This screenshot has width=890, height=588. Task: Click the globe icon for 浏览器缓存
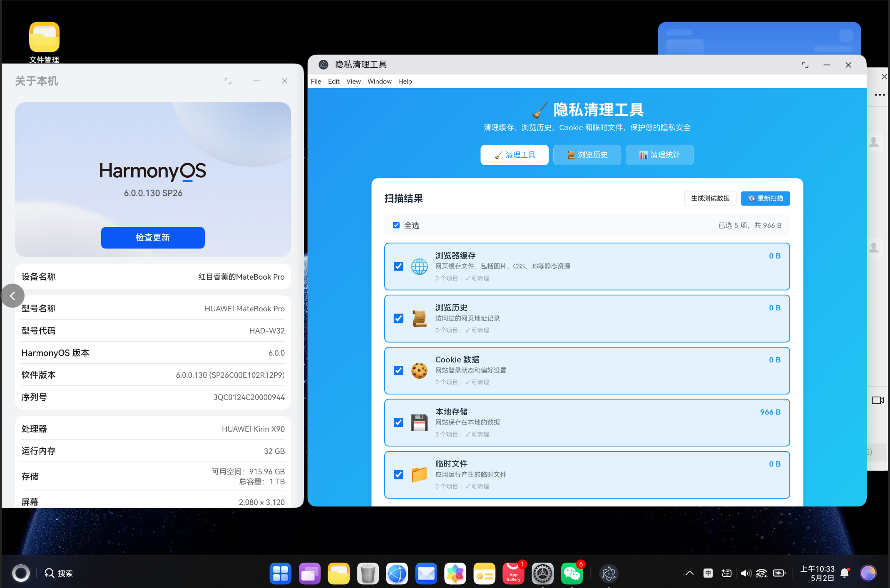[x=419, y=266]
